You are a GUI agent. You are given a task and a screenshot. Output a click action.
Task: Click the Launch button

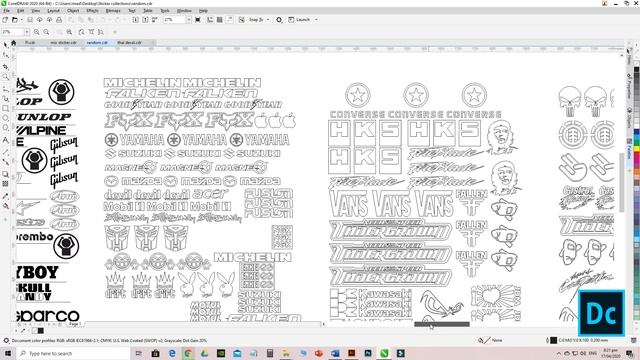pyautogui.click(x=300, y=20)
